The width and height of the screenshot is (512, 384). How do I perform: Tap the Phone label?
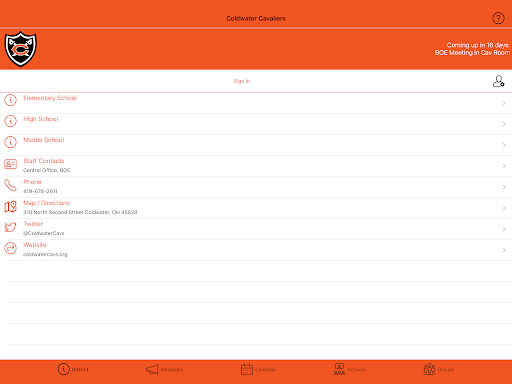click(x=32, y=182)
